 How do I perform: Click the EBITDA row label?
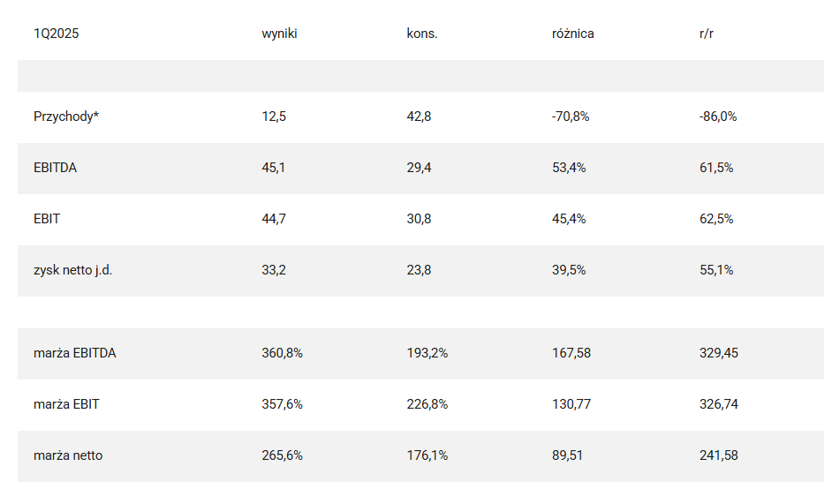(55, 168)
